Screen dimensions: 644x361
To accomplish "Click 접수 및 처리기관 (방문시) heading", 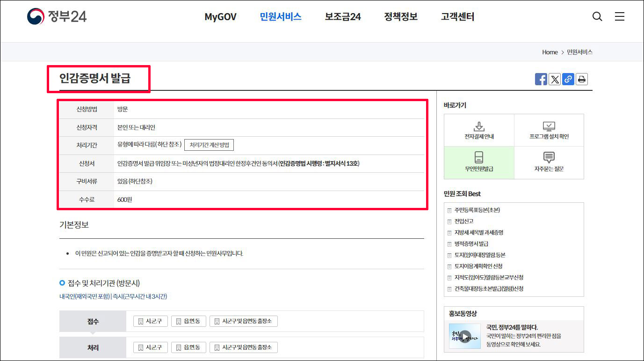I will click(x=104, y=283).
